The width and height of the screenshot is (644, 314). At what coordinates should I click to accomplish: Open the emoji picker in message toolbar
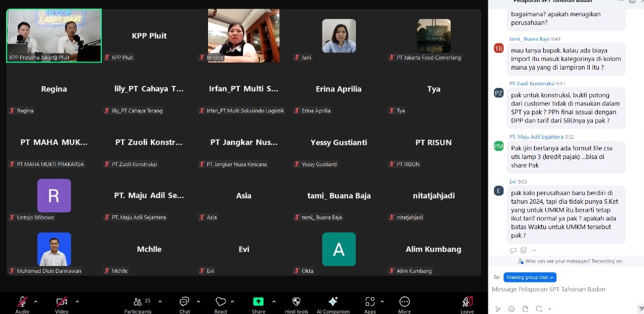511,308
